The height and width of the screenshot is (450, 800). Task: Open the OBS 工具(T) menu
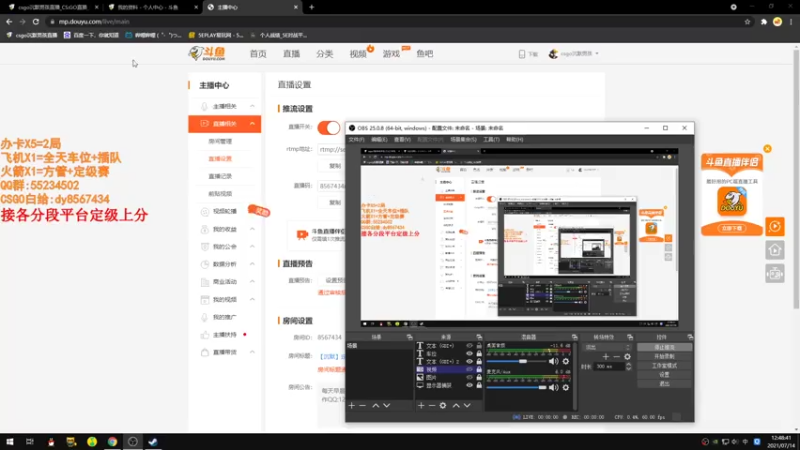tap(491, 139)
